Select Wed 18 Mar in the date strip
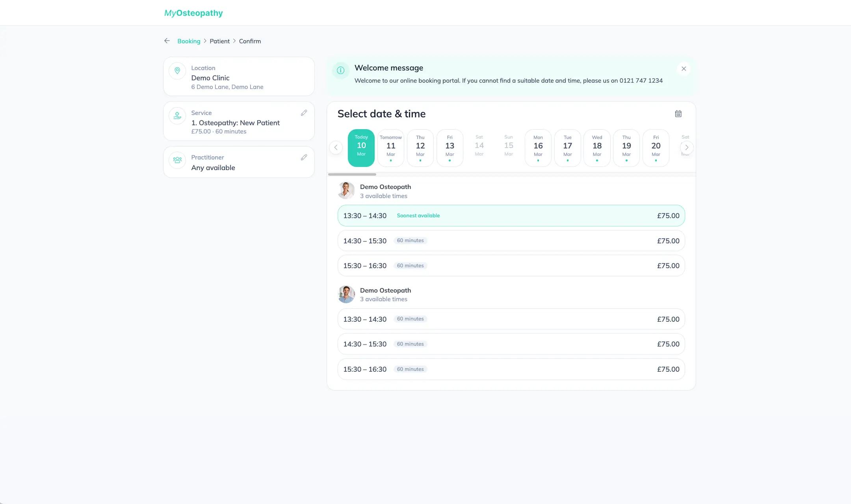Screen dimensions: 851x504 596,147
